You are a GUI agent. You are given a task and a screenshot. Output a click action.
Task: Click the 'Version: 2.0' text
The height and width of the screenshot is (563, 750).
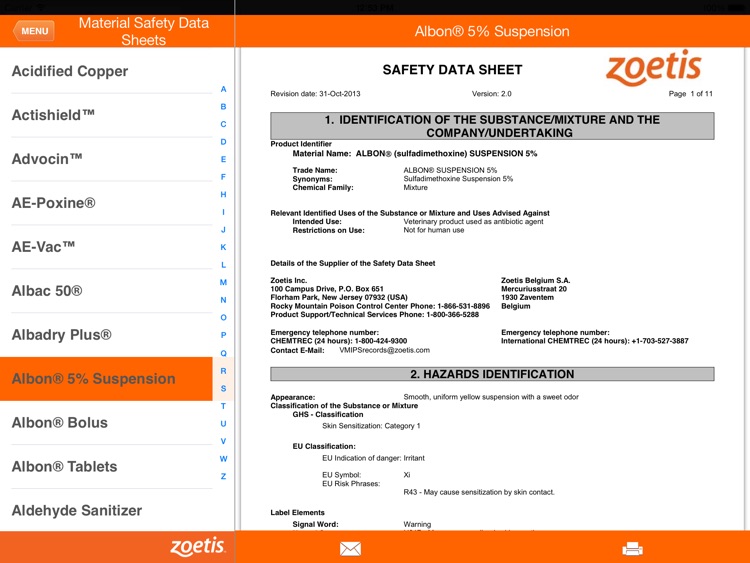point(492,94)
